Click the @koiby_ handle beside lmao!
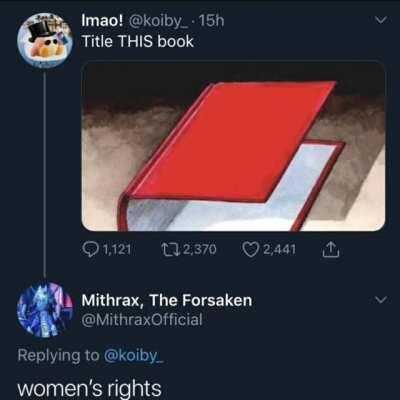This screenshot has width=400, height=400. point(159,22)
